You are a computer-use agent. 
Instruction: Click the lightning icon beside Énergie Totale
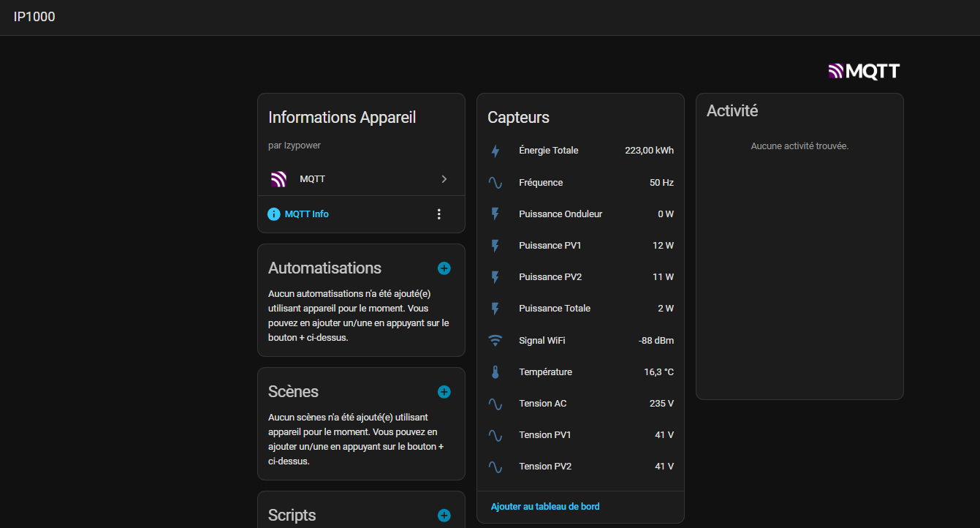(495, 151)
